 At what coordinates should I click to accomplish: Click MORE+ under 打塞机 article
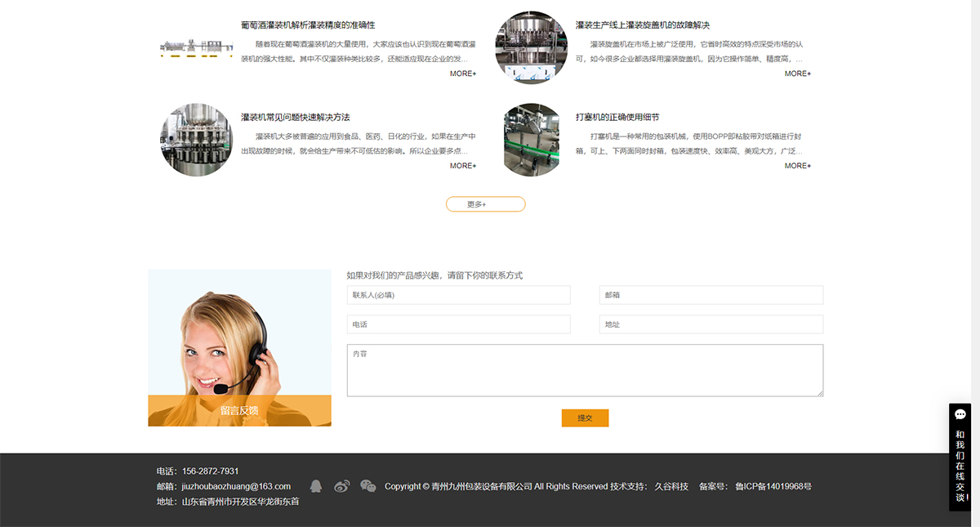tap(797, 166)
